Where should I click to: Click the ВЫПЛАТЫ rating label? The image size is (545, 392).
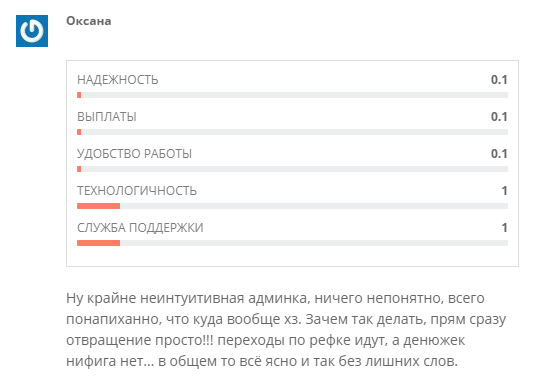[x=107, y=117]
